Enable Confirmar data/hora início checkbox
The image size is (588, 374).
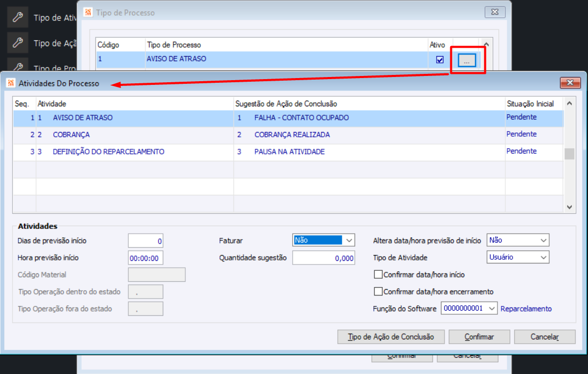(x=378, y=274)
